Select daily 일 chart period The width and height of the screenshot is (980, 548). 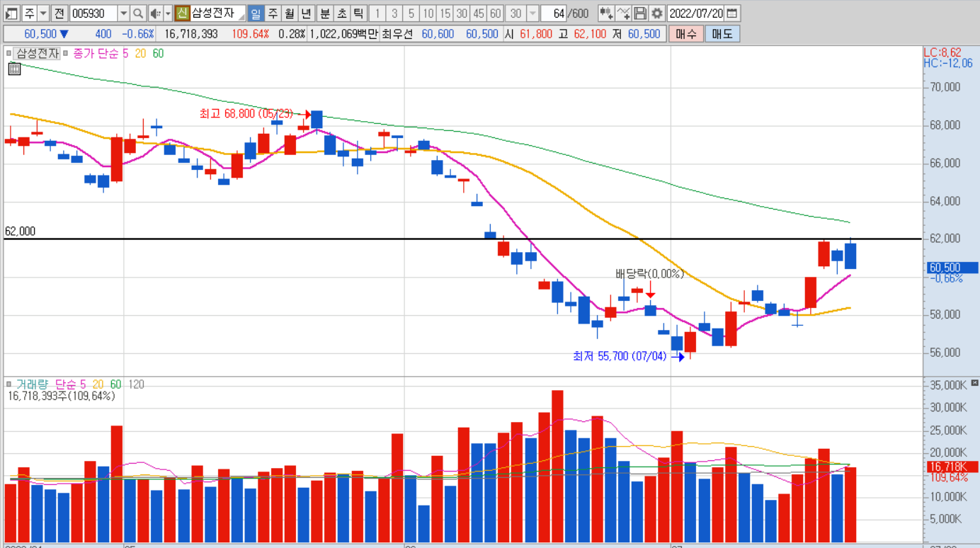[256, 13]
